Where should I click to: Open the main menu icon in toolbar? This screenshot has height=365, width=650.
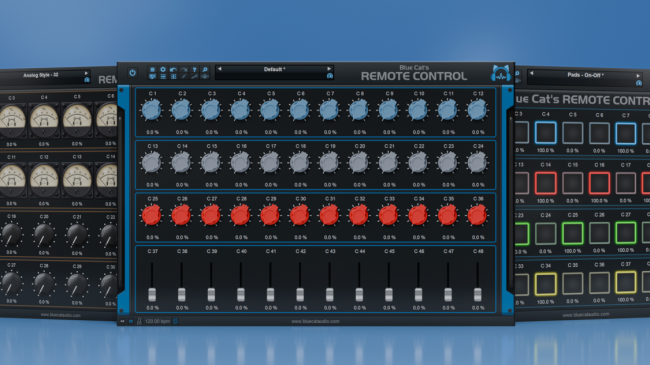152,69
